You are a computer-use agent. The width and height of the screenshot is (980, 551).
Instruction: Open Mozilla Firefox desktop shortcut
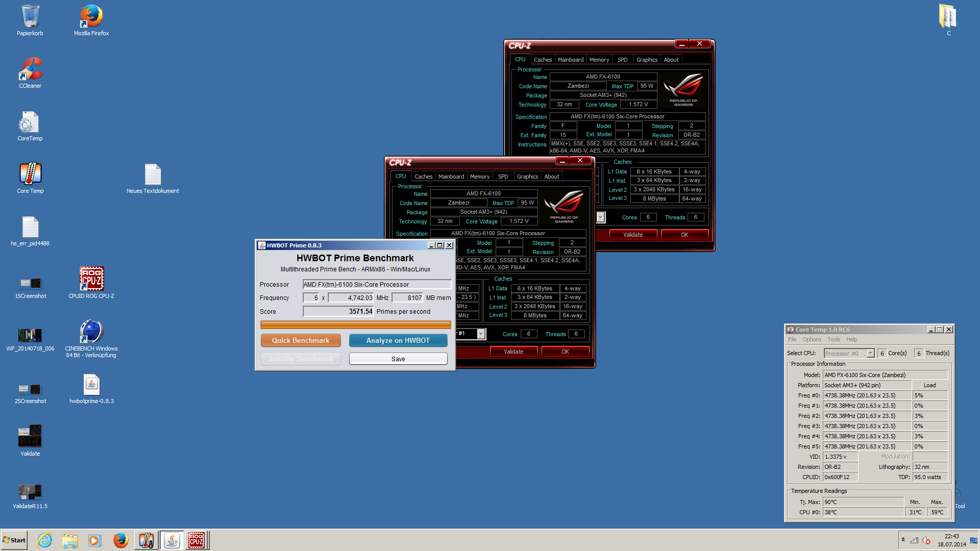click(91, 20)
